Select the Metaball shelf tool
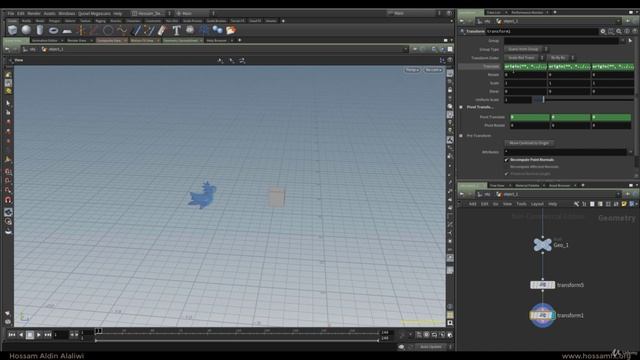 pyautogui.click(x=218, y=30)
